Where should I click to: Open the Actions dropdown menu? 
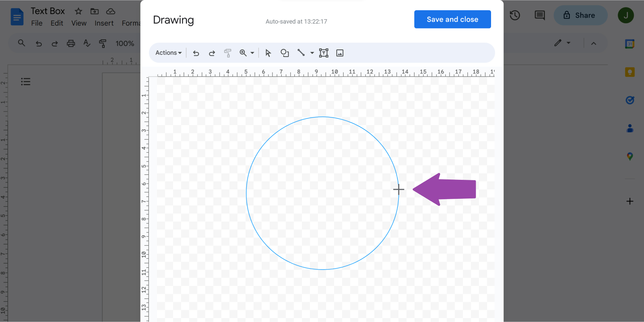tap(168, 53)
